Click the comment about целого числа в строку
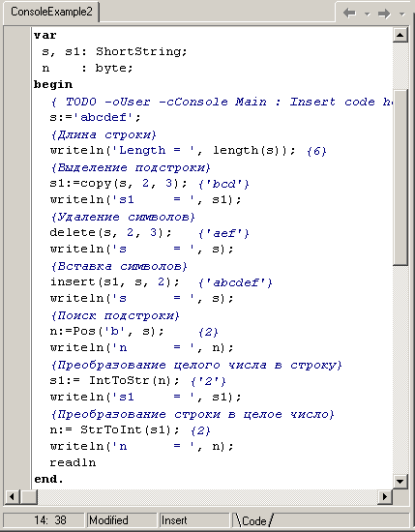This screenshot has height=532, width=415. (x=196, y=365)
